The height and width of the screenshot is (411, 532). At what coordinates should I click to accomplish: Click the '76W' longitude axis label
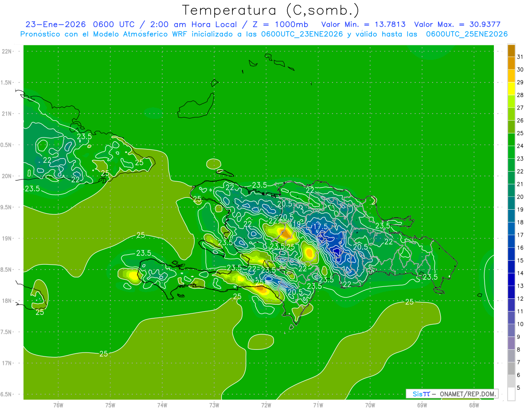58,405
